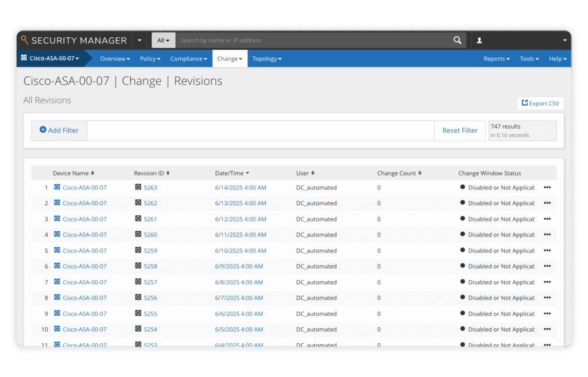Open the Overview menu
This screenshot has width=588, height=377.
coord(115,59)
